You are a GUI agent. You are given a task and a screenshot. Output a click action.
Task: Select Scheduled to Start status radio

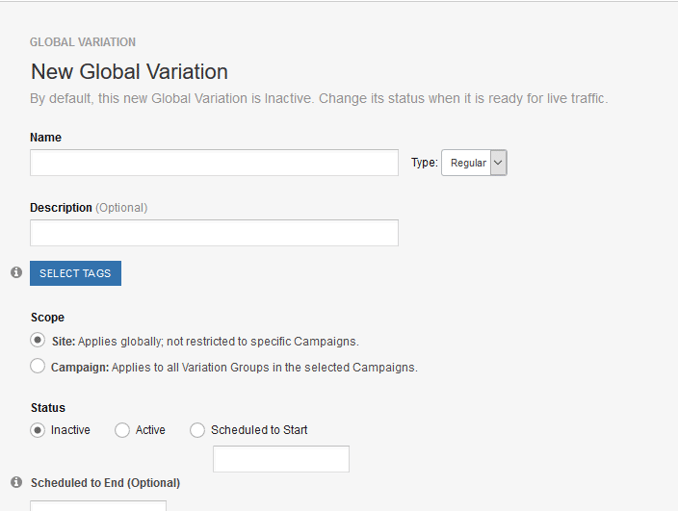(197, 430)
